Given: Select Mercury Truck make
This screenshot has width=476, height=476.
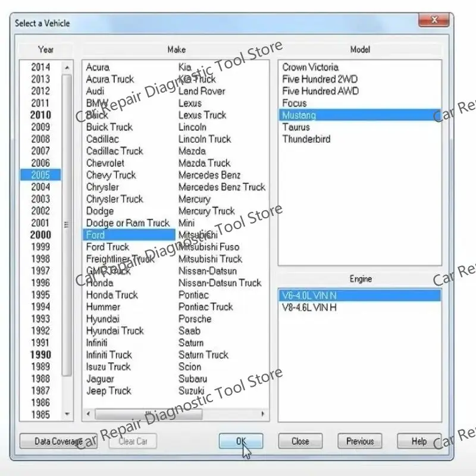Looking at the screenshot, I should pos(206,211).
